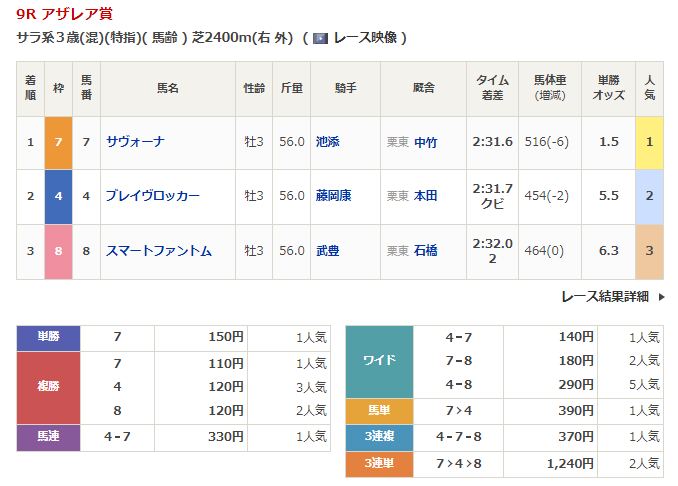Image resolution: width=678 pixels, height=486 pixels.
Task: View jockey 池添 profile
Action: (x=327, y=142)
